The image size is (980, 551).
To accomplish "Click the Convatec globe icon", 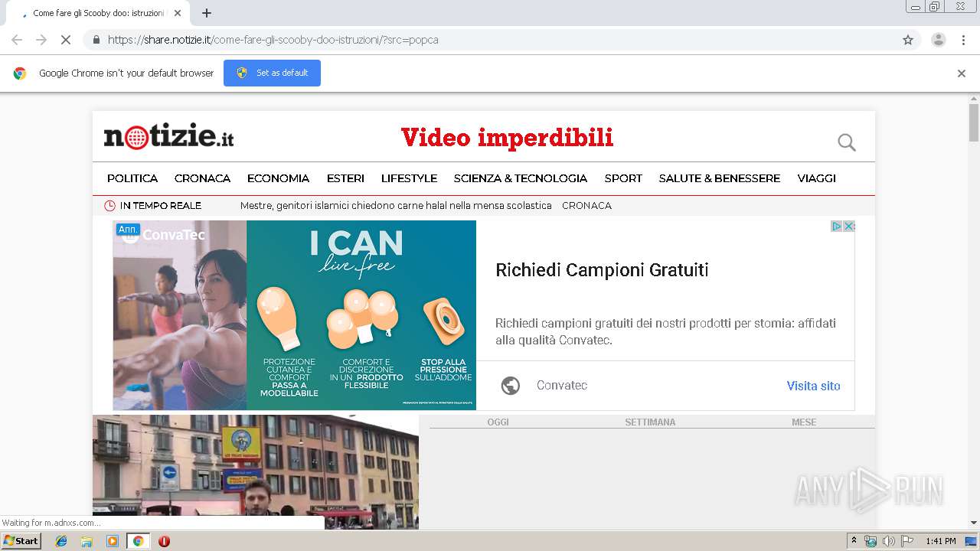I will click(511, 386).
